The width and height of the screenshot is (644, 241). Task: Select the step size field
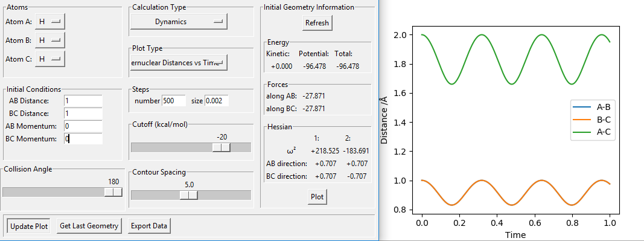[217, 101]
